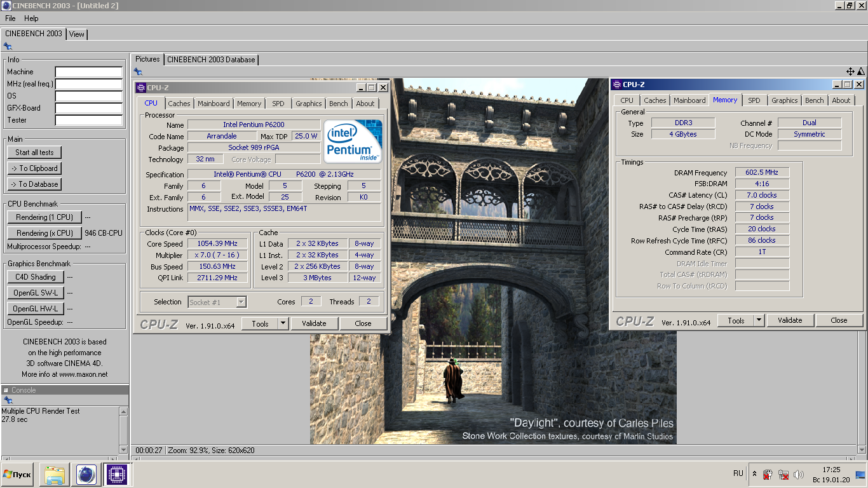Open Caches tab in right CPU-Z window
This screenshot has height=488, width=868.
(655, 100)
